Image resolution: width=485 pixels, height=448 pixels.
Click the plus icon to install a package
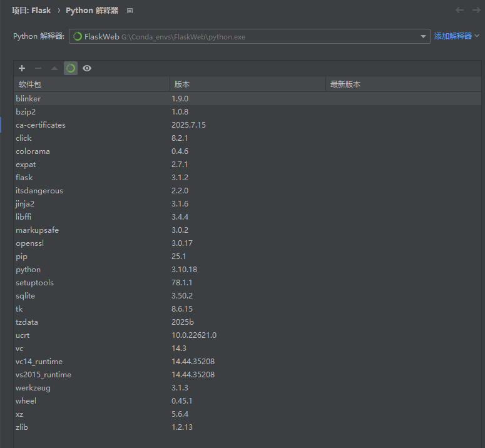coord(22,68)
